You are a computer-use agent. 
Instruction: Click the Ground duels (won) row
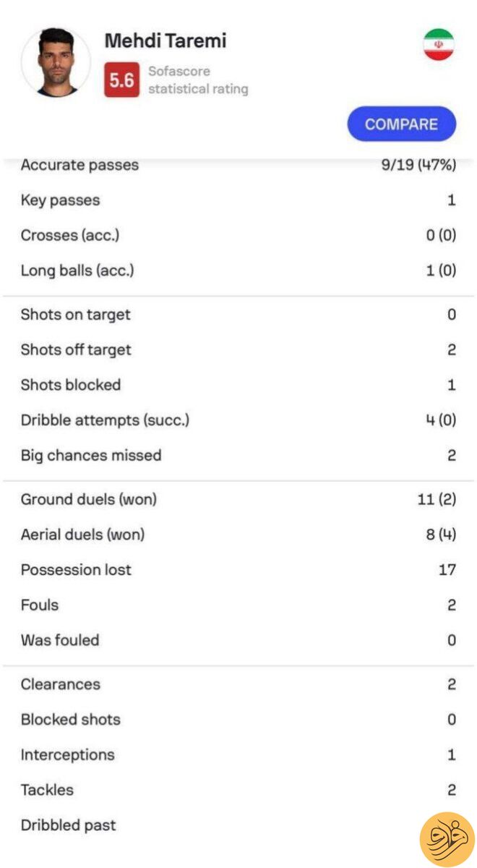pyautogui.click(x=239, y=499)
